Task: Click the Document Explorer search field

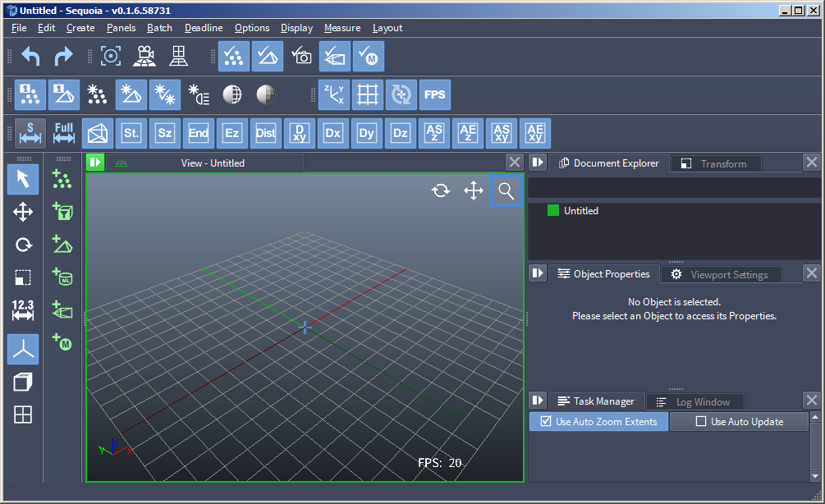Action: point(675,187)
